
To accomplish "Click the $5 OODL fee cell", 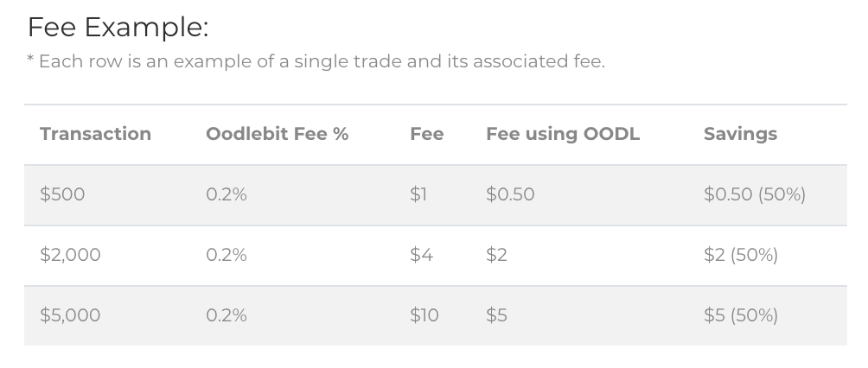I will coord(496,315).
